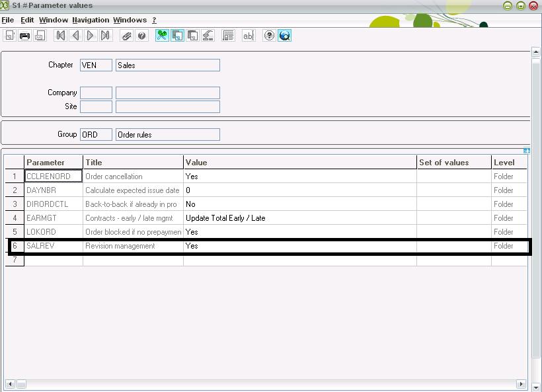Click the Calculate expected issue date cell

tap(133, 190)
